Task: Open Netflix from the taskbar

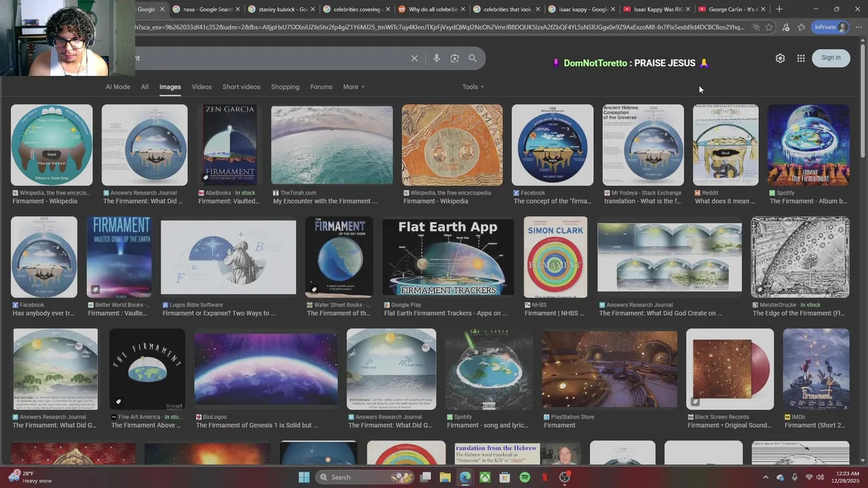Action: coord(545,477)
